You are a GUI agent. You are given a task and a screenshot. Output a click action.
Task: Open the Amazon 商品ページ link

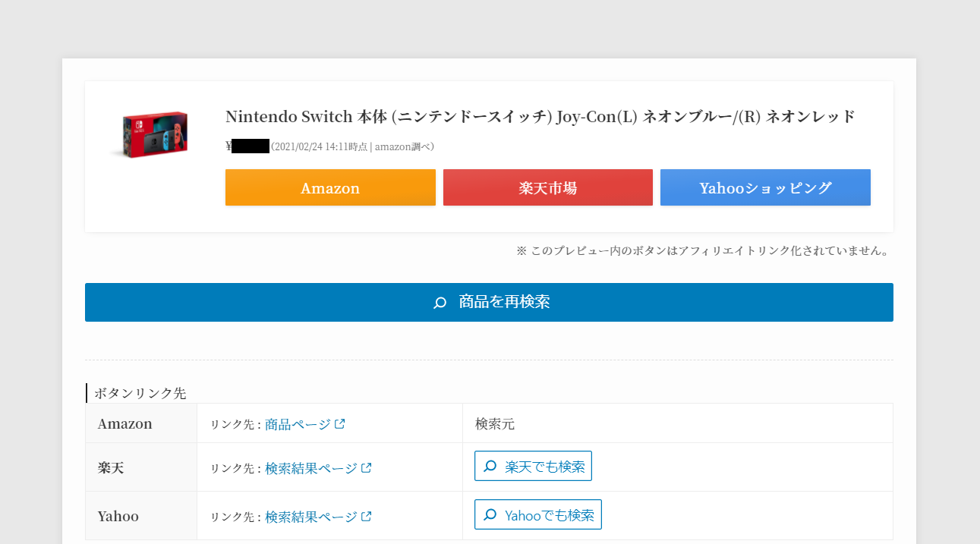[x=298, y=424]
